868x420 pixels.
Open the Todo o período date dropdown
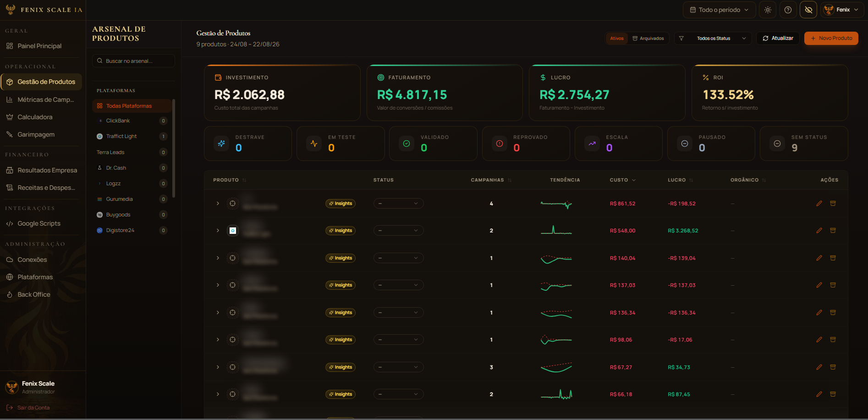point(719,10)
